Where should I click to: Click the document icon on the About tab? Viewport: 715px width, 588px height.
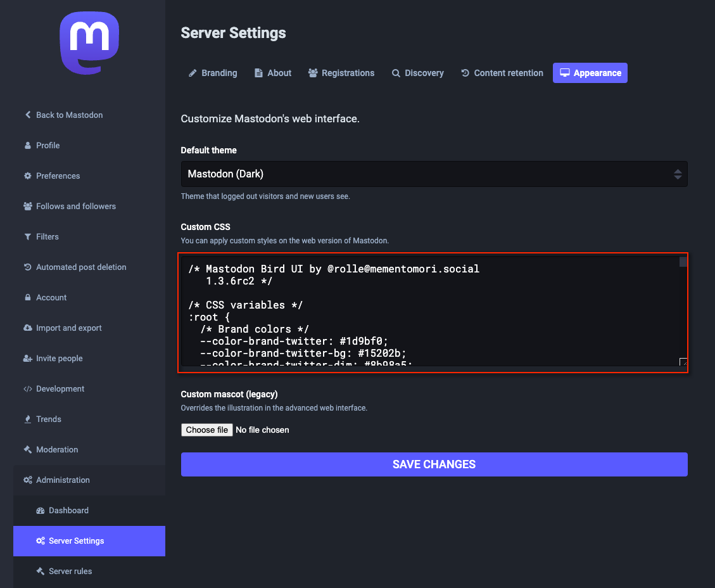pos(258,73)
